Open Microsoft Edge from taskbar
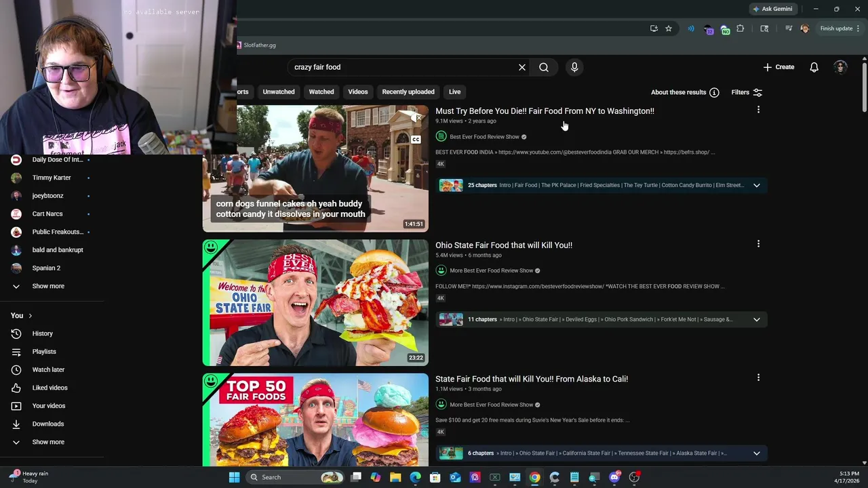 415,477
